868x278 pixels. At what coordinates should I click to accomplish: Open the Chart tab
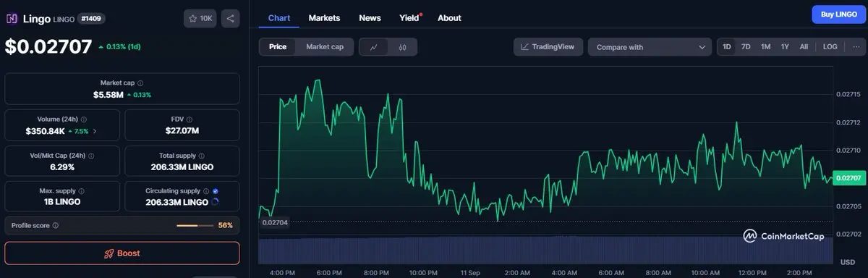[x=278, y=18]
